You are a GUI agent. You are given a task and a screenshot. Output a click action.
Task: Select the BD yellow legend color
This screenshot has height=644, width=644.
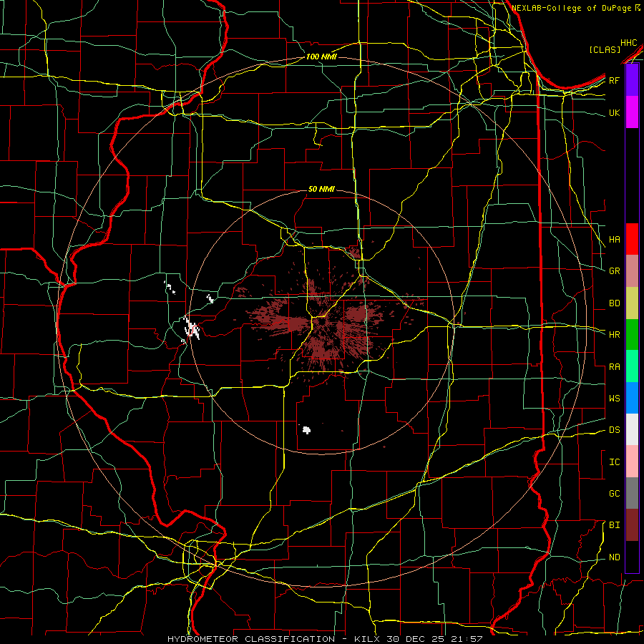point(632,303)
